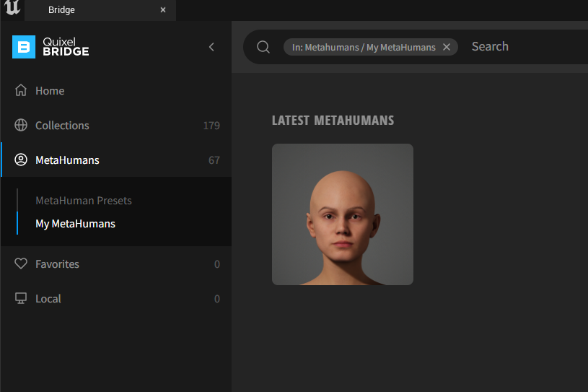Viewport: 588px width, 392px height.
Task: Click the 'In: Metahumans / My MetaHumans' chip
Action: (x=364, y=47)
